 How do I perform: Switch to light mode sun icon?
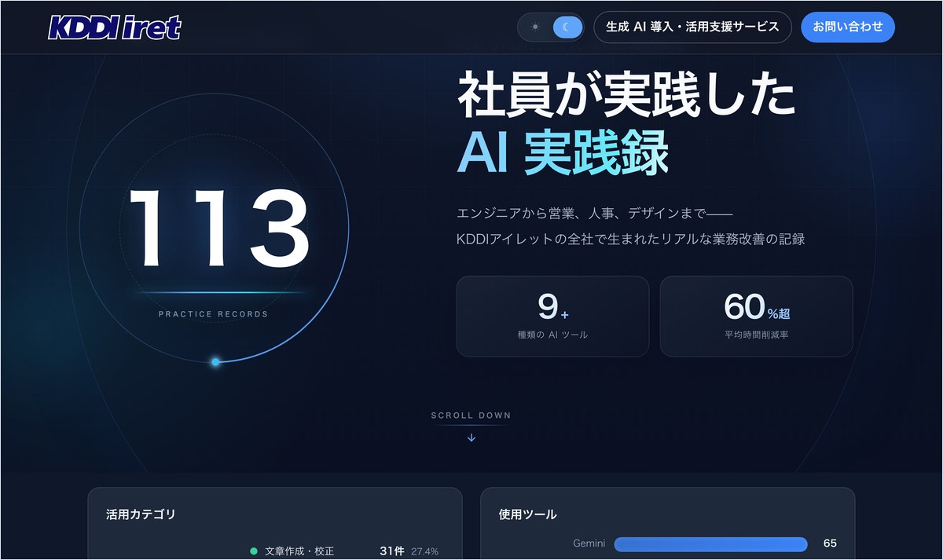pos(535,27)
